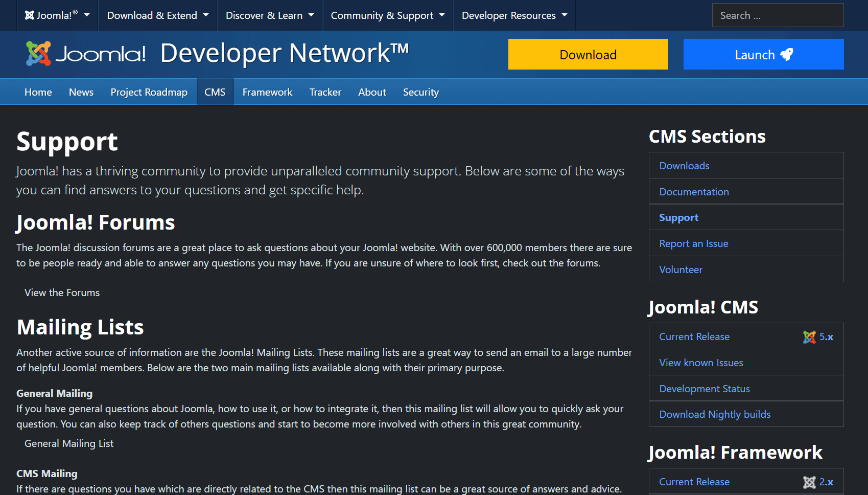Screen dimensions: 868x495
Task: Click the Joomla! Forums heading
Action: [x=96, y=222]
